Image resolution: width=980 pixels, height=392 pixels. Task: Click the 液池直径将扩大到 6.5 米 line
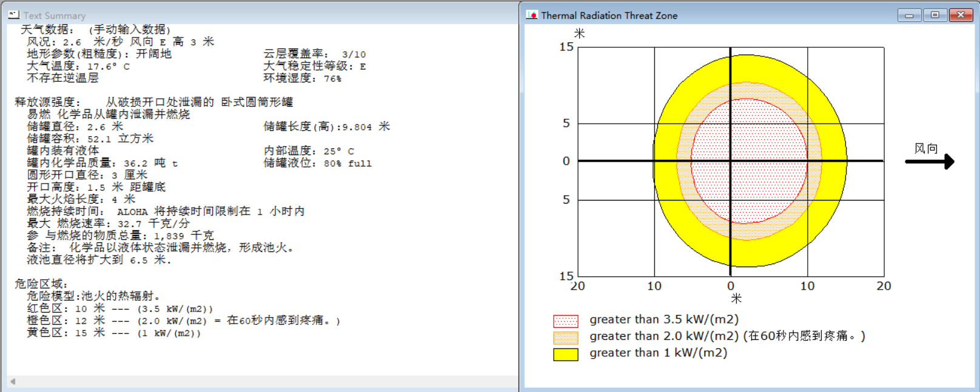pos(99,260)
